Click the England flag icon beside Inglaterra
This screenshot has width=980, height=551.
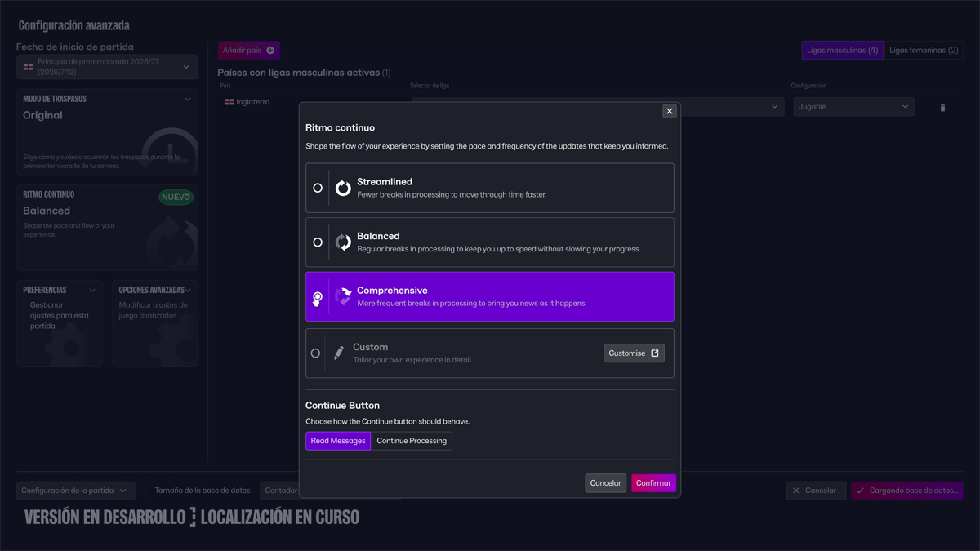point(229,102)
